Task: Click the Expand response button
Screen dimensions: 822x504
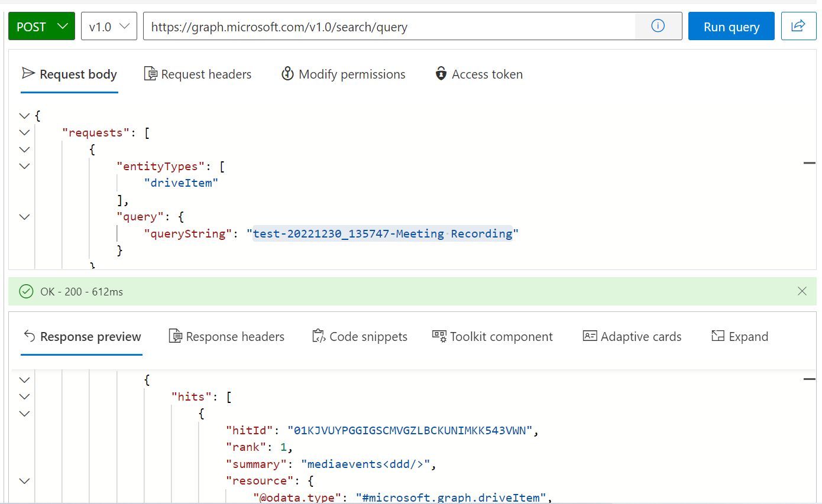Action: tap(740, 337)
